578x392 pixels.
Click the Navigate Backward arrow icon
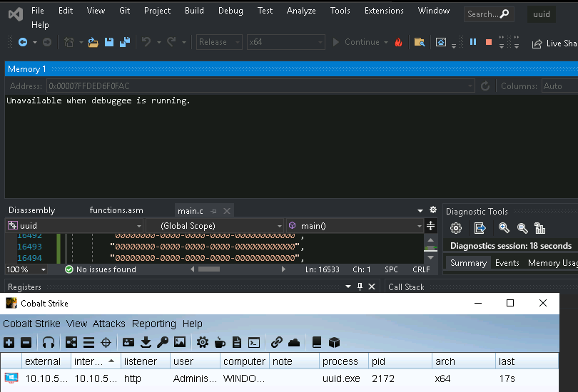23,42
